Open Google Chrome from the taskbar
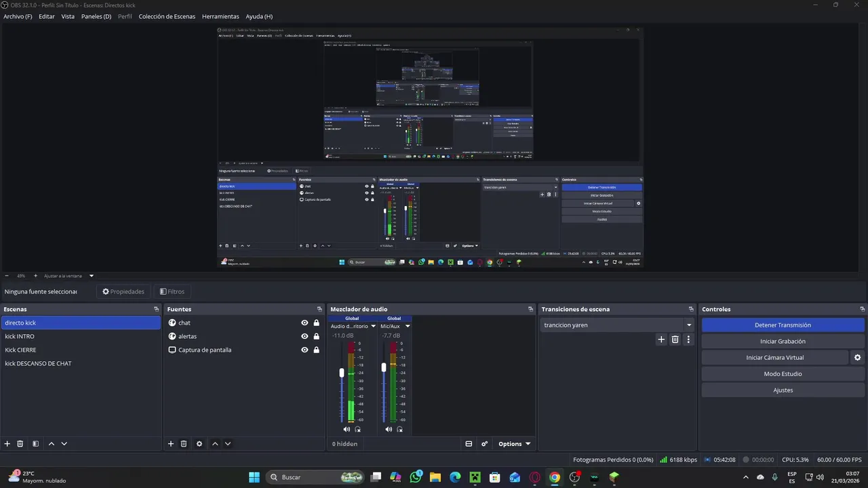868x488 pixels. tap(555, 477)
